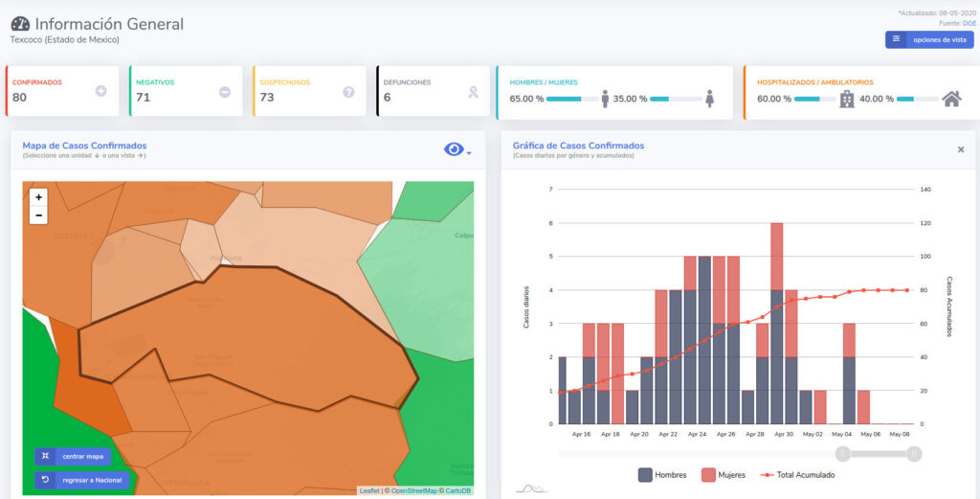980x499 pixels.
Task: Close the Gráfica de Casos Confirmados panel
Action: point(961,149)
